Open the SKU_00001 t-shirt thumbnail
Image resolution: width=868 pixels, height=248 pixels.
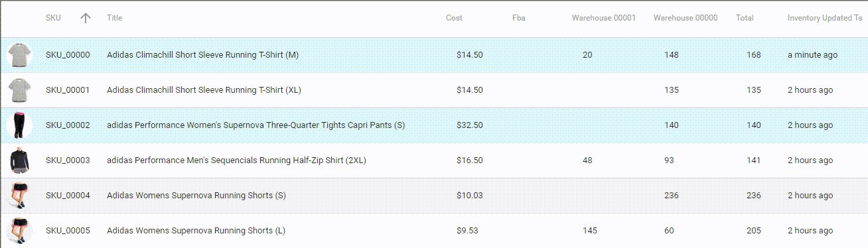[x=19, y=90]
